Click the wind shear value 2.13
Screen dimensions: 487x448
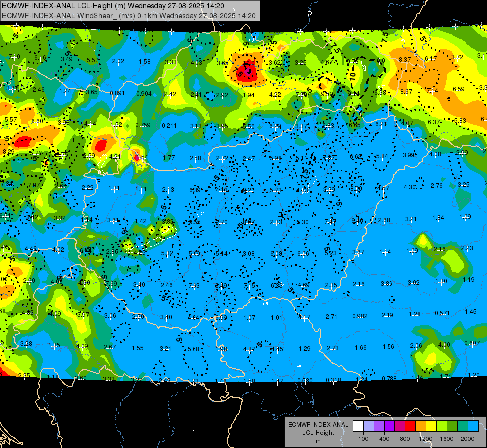[168, 189]
